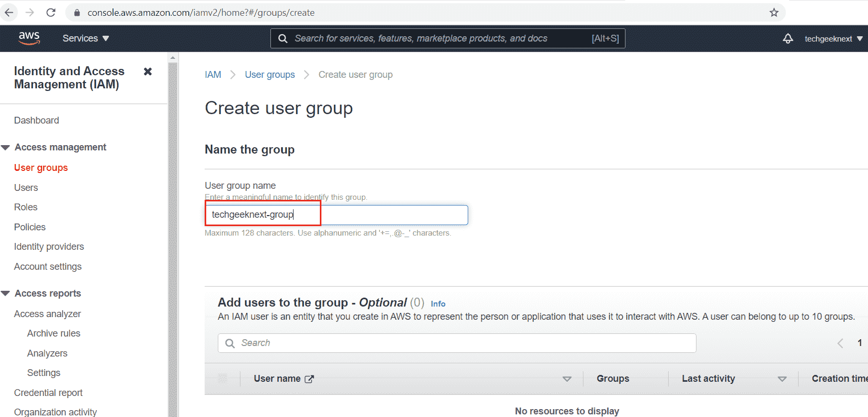Open the techgeeknext account dropdown
868x417 pixels.
coord(834,38)
